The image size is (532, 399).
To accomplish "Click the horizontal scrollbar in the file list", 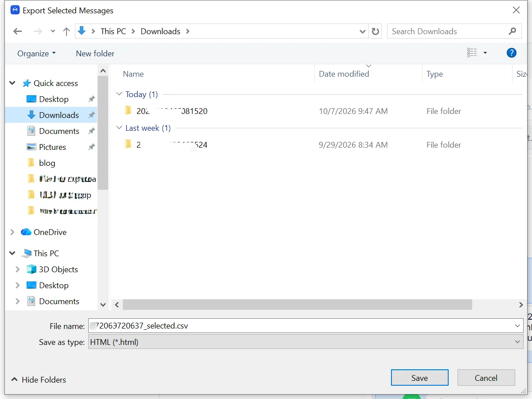I will point(297,305).
